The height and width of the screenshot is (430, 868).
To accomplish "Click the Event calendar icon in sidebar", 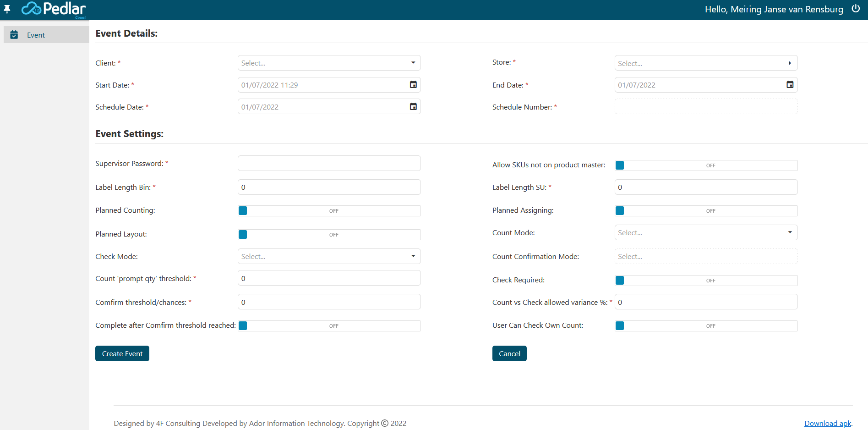I will [14, 35].
